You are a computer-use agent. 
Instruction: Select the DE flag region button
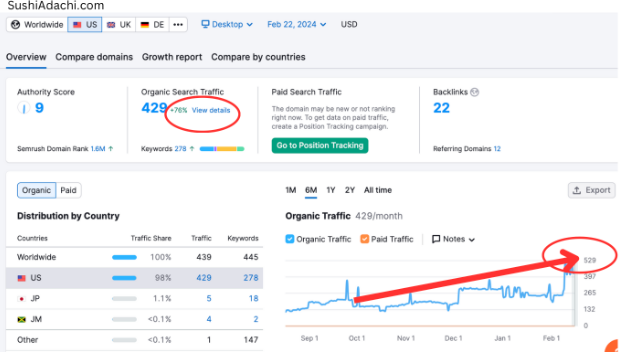pos(152,25)
